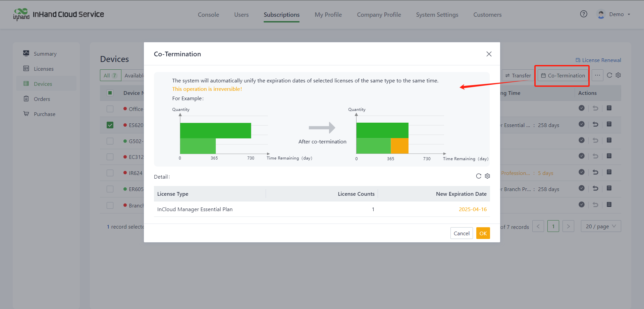This screenshot has height=309, width=644.
Task: Open the Demo user account dropdown
Action: [616, 14]
